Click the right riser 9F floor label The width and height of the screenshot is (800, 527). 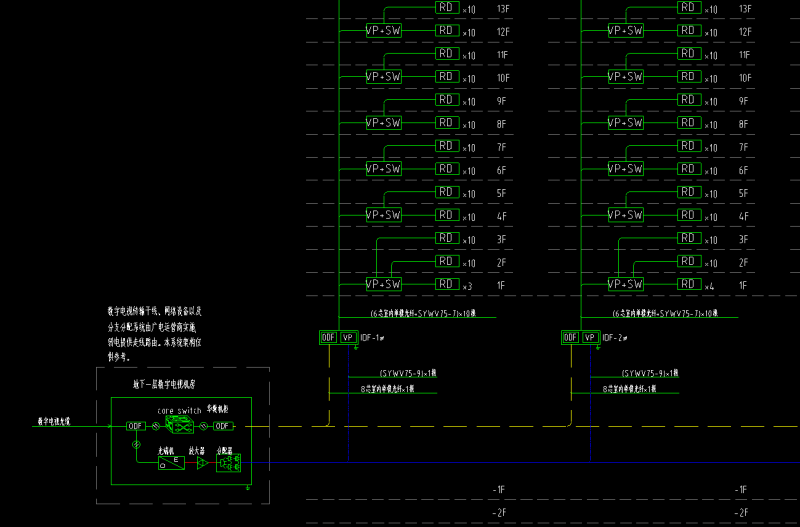tap(743, 101)
